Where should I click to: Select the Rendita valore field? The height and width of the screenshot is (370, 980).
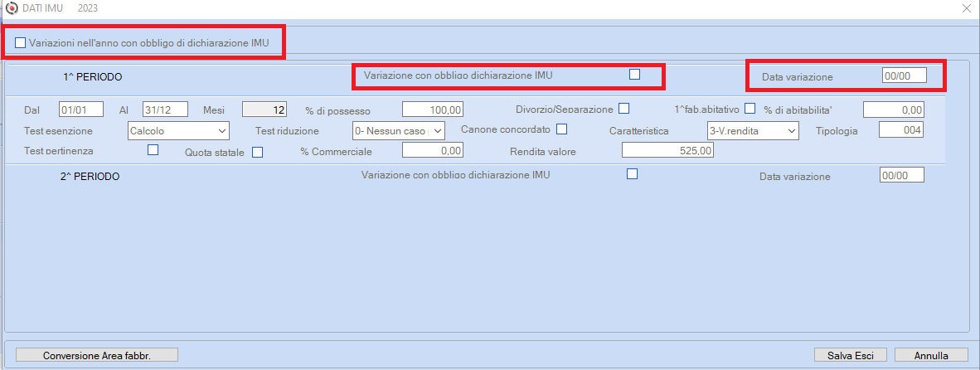pyautogui.click(x=668, y=151)
